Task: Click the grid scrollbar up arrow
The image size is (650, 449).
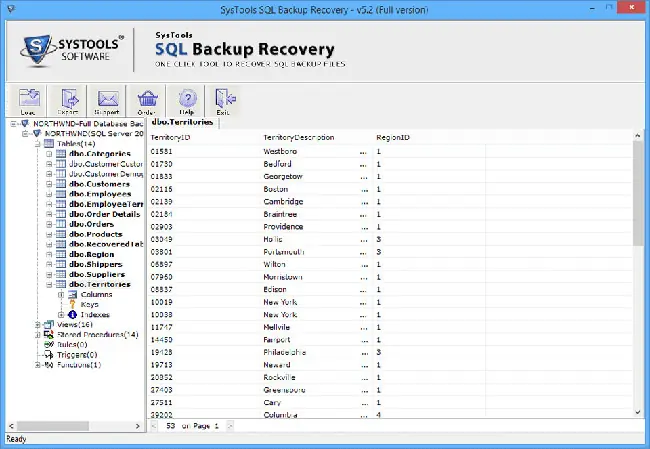Action: point(638,136)
